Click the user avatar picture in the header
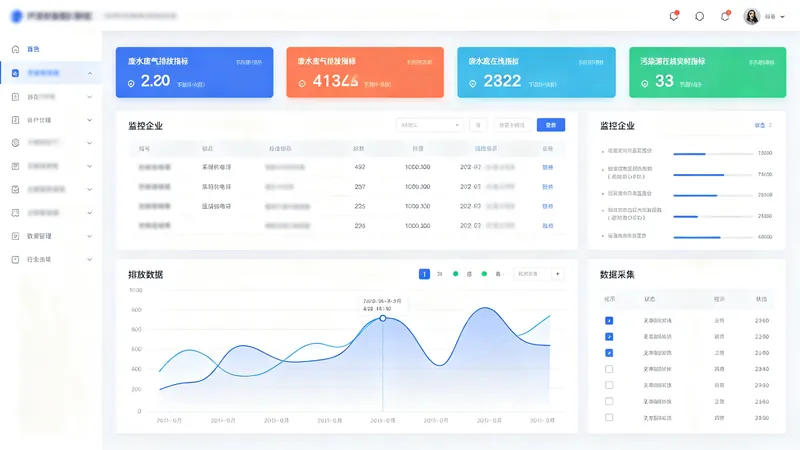Viewport: 800px width, 450px height. coord(752,16)
